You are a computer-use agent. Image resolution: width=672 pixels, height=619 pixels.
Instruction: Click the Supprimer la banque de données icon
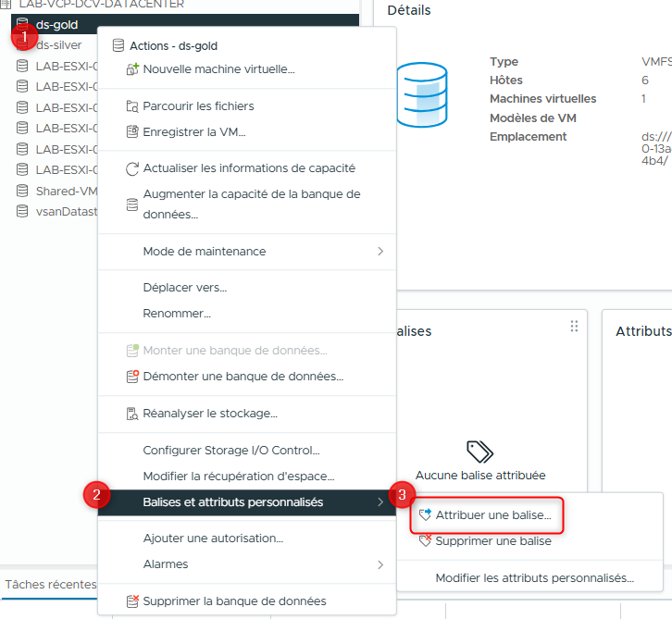point(132,601)
